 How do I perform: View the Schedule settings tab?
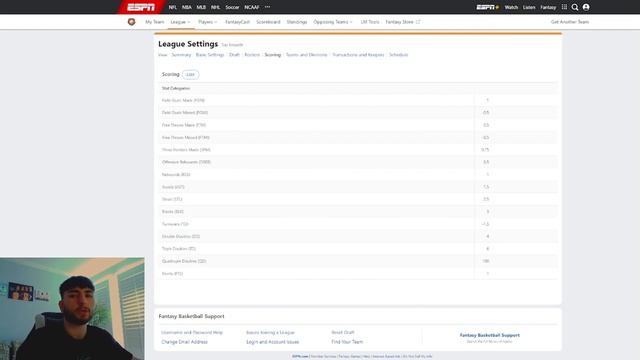pyautogui.click(x=398, y=55)
